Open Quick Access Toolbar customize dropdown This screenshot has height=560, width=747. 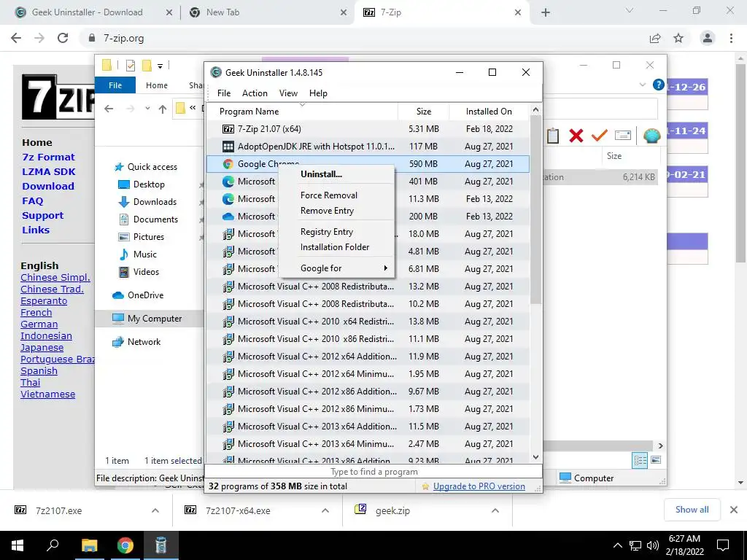(x=160, y=66)
